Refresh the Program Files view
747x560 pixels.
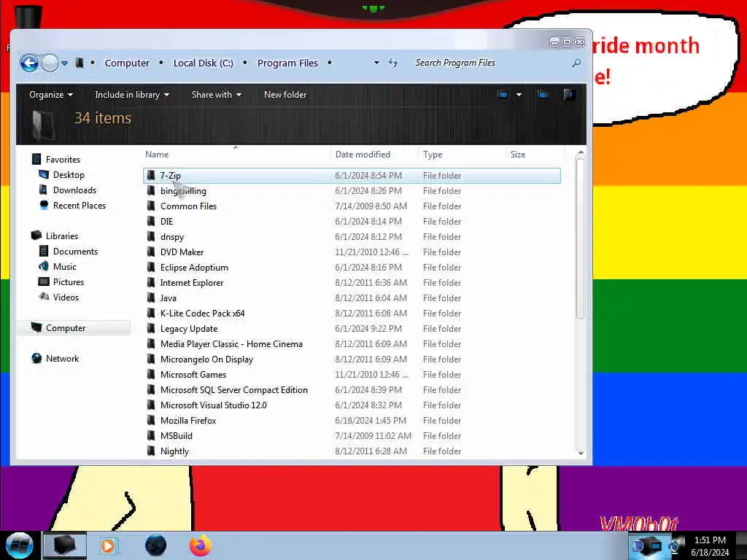[393, 63]
